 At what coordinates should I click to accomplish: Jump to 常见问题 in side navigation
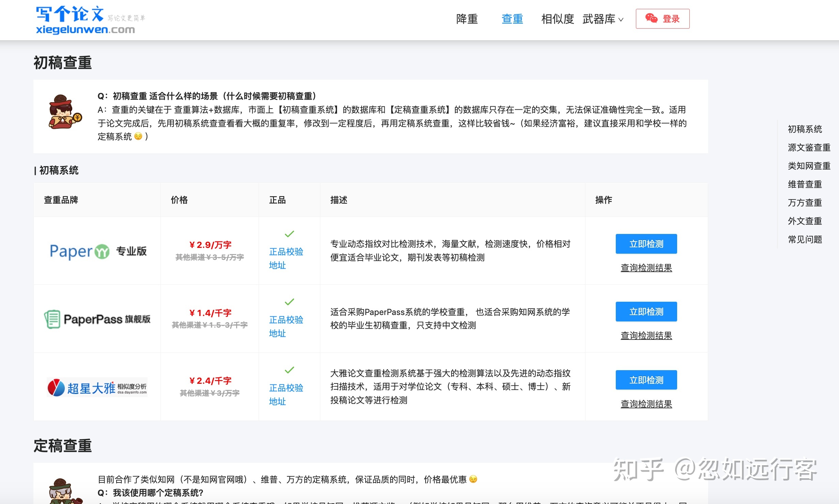click(805, 239)
